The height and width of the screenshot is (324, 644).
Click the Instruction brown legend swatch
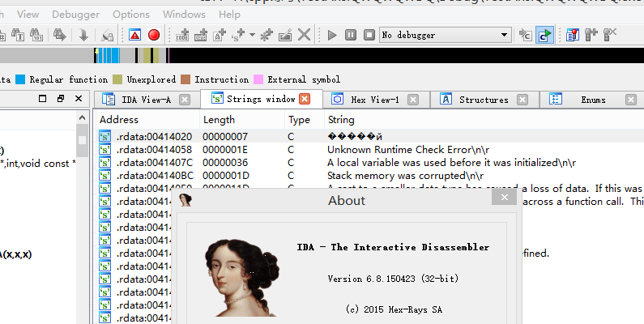click(x=186, y=79)
